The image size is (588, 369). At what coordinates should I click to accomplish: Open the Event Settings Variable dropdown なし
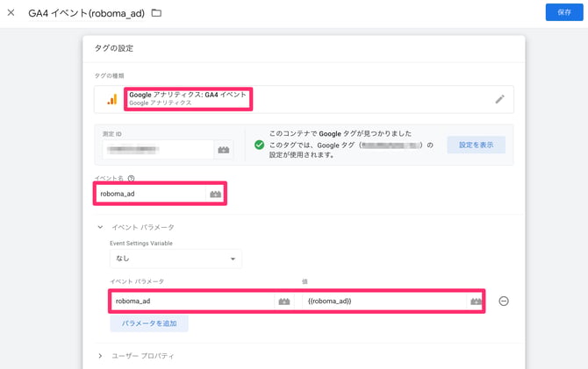[176, 259]
